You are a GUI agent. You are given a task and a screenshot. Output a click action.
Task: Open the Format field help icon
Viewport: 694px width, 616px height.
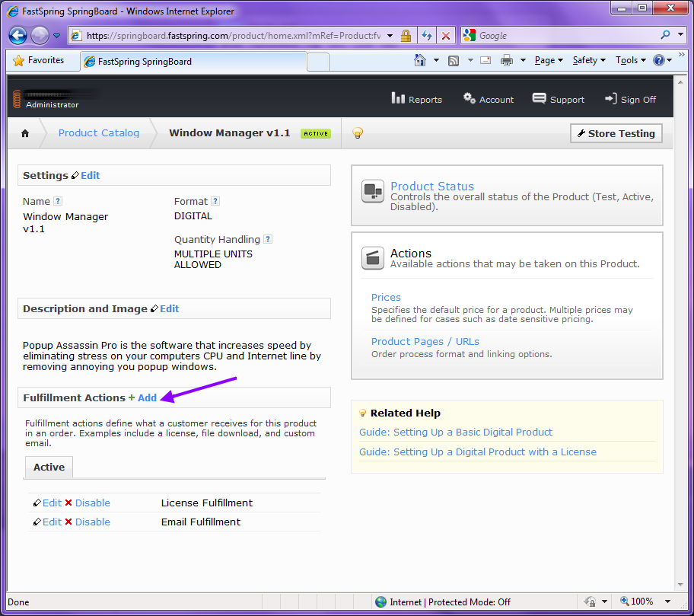click(x=215, y=201)
